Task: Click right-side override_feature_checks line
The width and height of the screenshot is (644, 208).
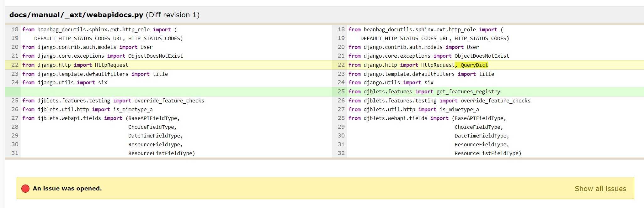Action: click(x=439, y=101)
